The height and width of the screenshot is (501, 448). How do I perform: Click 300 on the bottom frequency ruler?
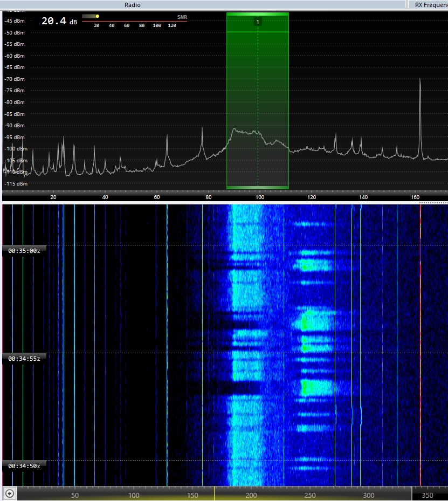coord(369,495)
